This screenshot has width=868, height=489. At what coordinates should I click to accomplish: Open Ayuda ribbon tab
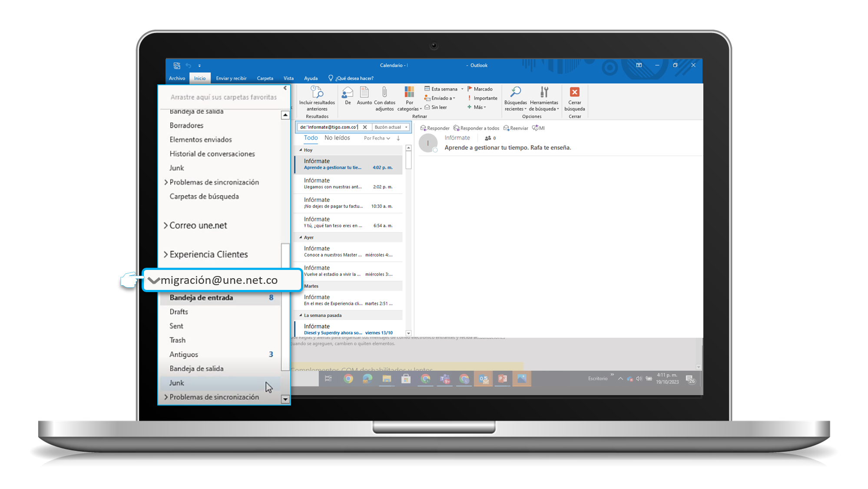pyautogui.click(x=311, y=78)
